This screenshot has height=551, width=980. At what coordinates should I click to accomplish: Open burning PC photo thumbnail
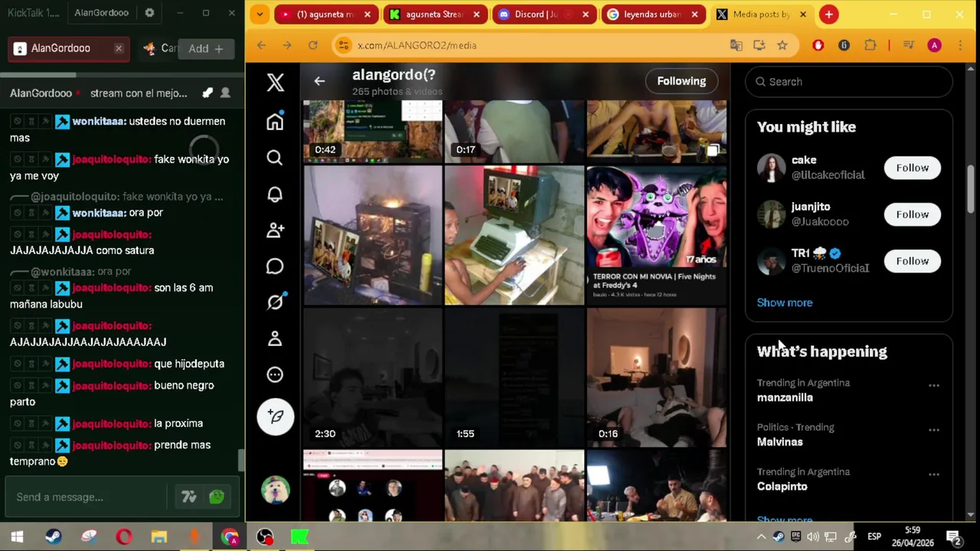(373, 236)
